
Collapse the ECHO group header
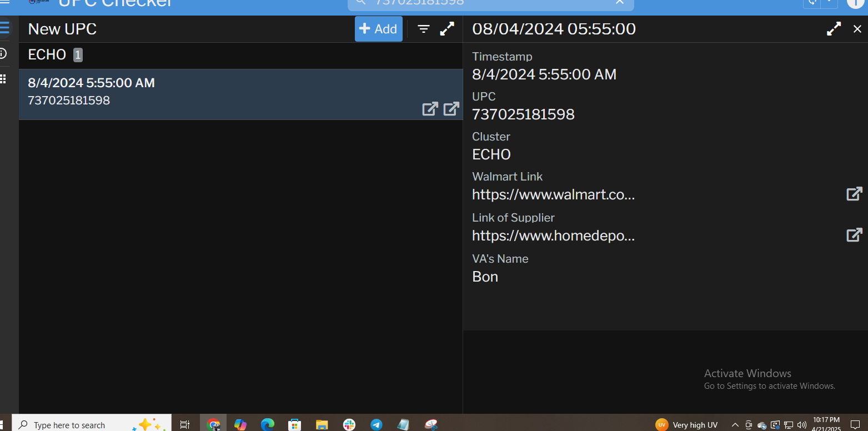(x=47, y=55)
